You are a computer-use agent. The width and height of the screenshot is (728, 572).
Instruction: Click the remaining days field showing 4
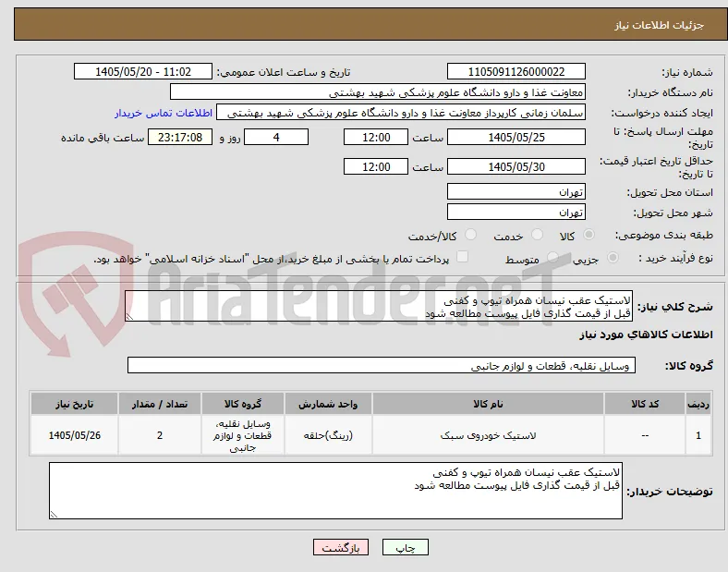pyautogui.click(x=276, y=138)
